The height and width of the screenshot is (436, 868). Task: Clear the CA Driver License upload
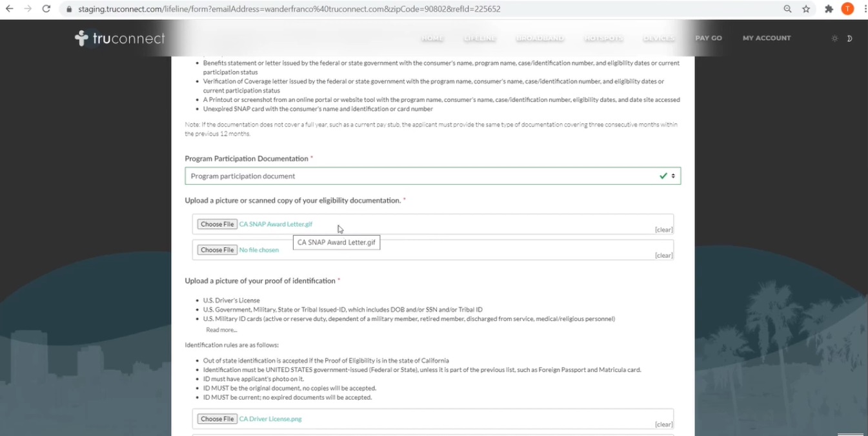[x=663, y=424]
